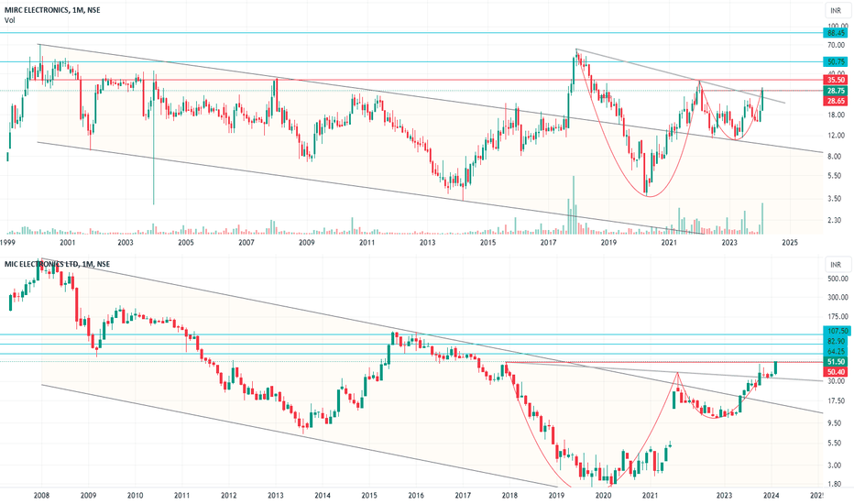Screen dimensions: 854x504
Task: Click the 12.00 price axis value
Action: click(x=836, y=136)
